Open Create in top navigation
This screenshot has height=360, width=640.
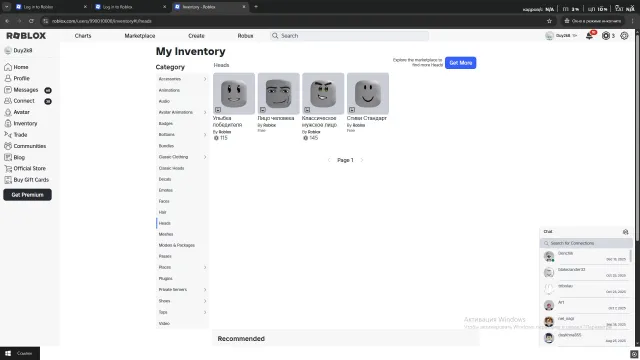tap(196, 36)
